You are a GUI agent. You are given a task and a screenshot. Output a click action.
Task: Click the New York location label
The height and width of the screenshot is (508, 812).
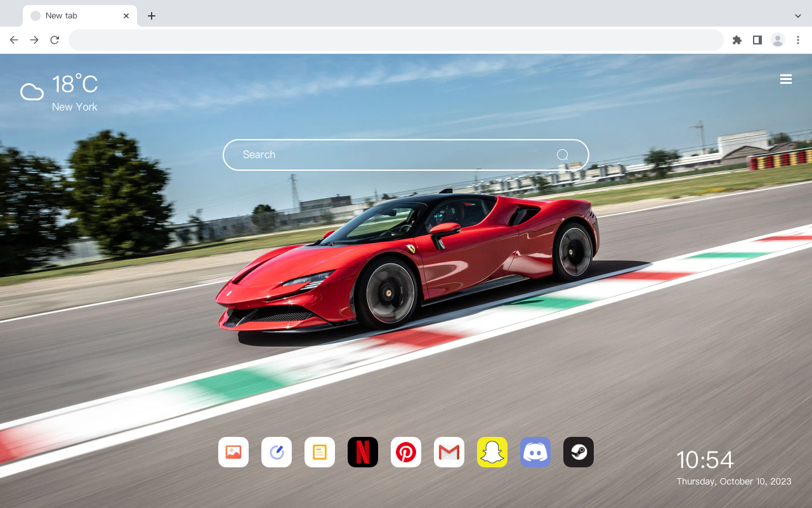(x=75, y=107)
